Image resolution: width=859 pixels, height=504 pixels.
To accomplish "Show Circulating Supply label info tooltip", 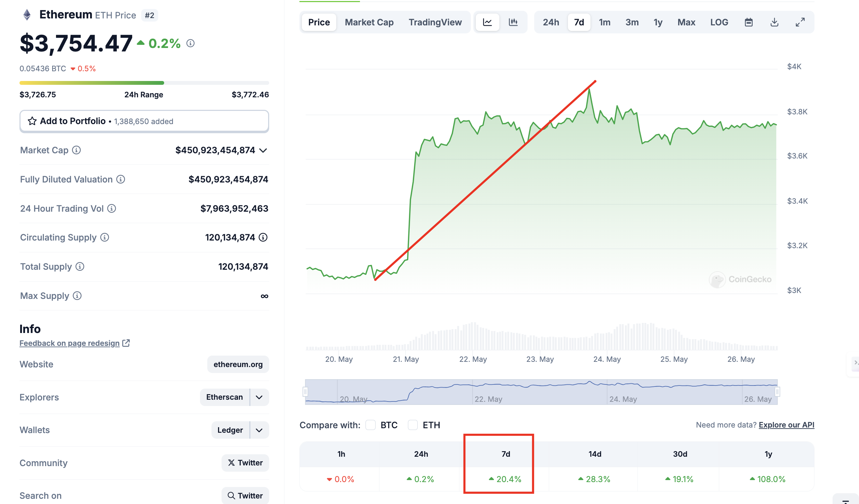I will (x=104, y=237).
